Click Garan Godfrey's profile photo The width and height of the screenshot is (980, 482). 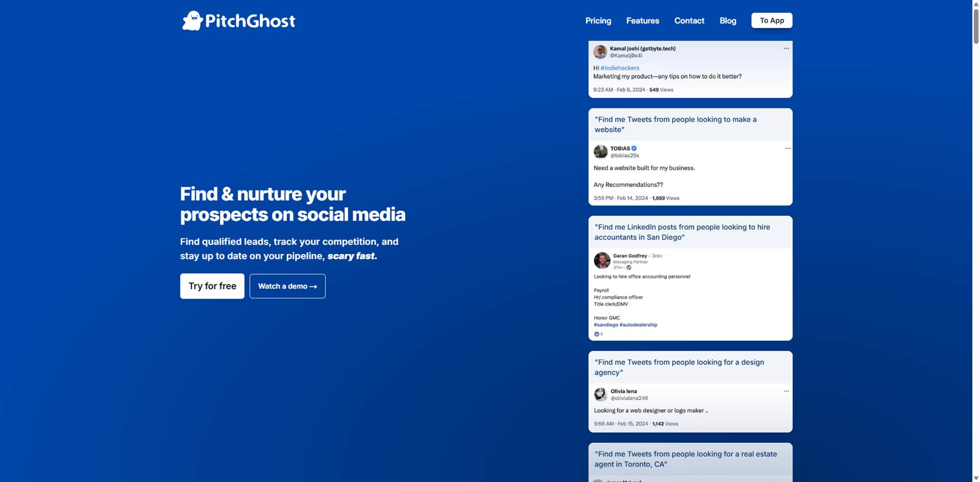click(602, 260)
